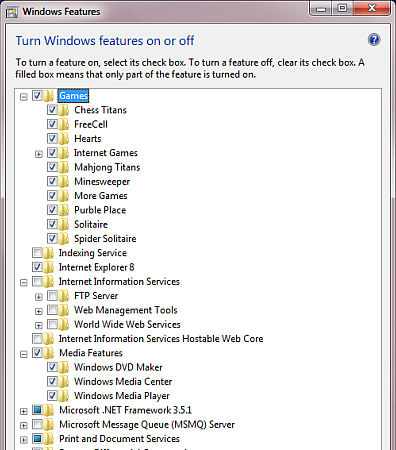Enable the Indexing Service checkbox
The height and width of the screenshot is (450, 396).
(x=37, y=253)
